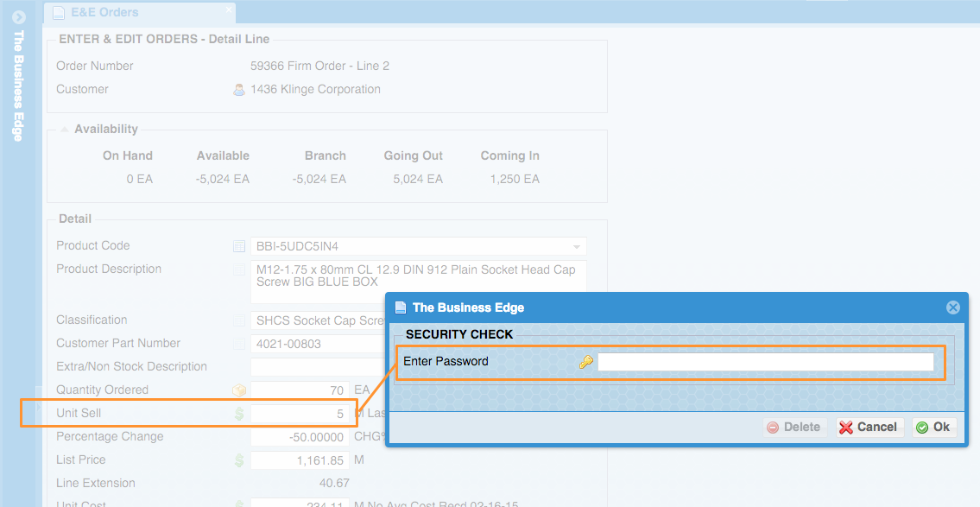This screenshot has height=507, width=980.
Task: Expand The Business Edge sidebar arrow
Action: 18,17
